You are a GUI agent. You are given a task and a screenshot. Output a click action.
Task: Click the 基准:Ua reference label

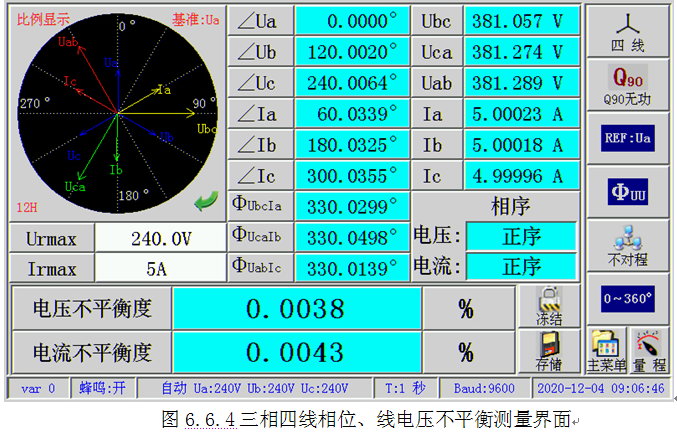196,19
